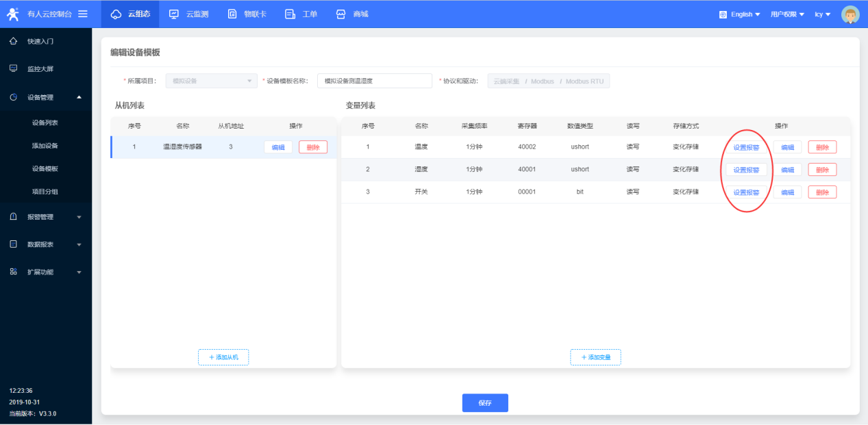868x425 pixels.
Task: Delete the 温湿度传感器 slave
Action: (313, 147)
